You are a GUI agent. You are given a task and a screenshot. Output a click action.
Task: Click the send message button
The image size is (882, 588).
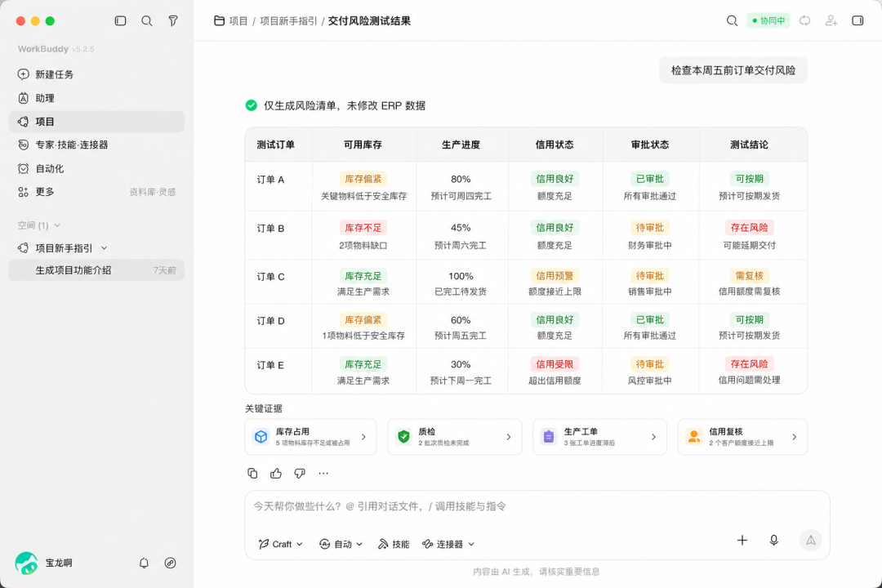pyautogui.click(x=811, y=540)
